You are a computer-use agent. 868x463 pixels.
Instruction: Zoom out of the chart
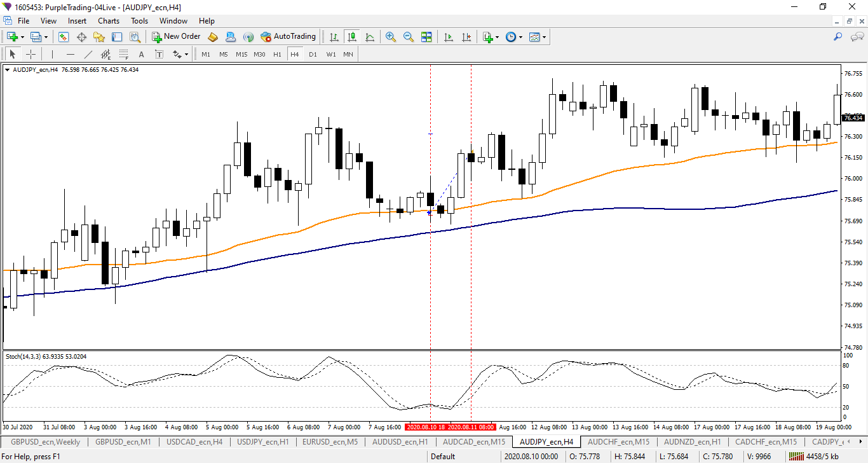click(x=409, y=37)
